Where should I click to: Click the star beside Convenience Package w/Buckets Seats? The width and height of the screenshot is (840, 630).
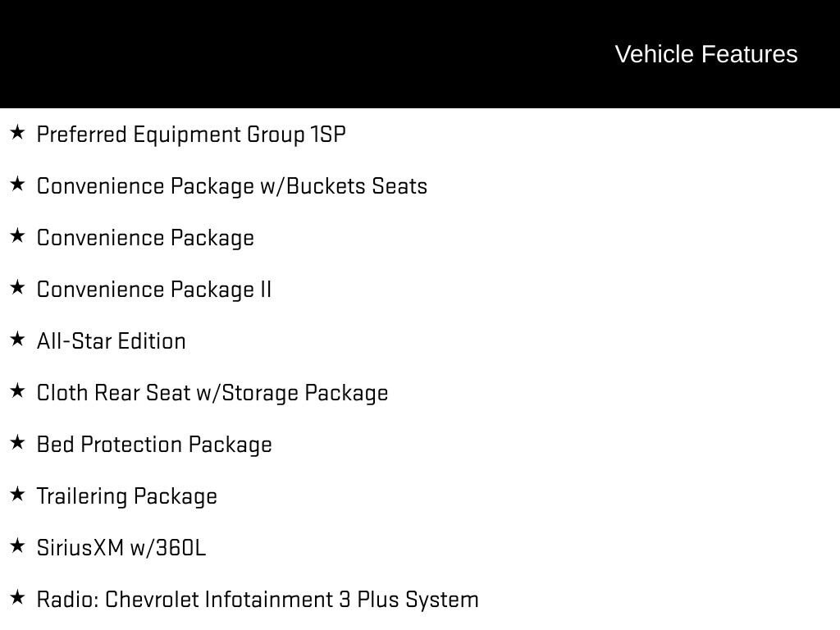click(x=17, y=184)
